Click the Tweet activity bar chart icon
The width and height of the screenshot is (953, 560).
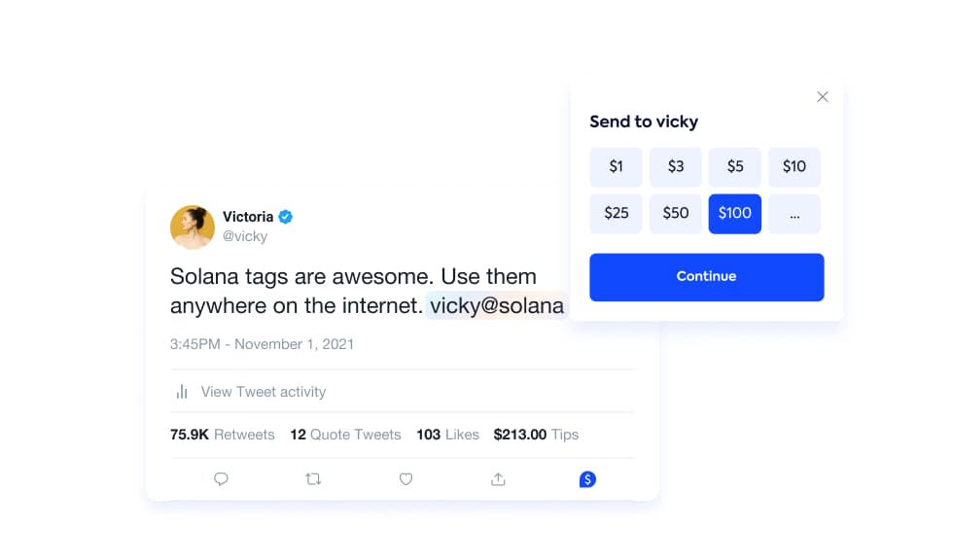pyautogui.click(x=182, y=392)
